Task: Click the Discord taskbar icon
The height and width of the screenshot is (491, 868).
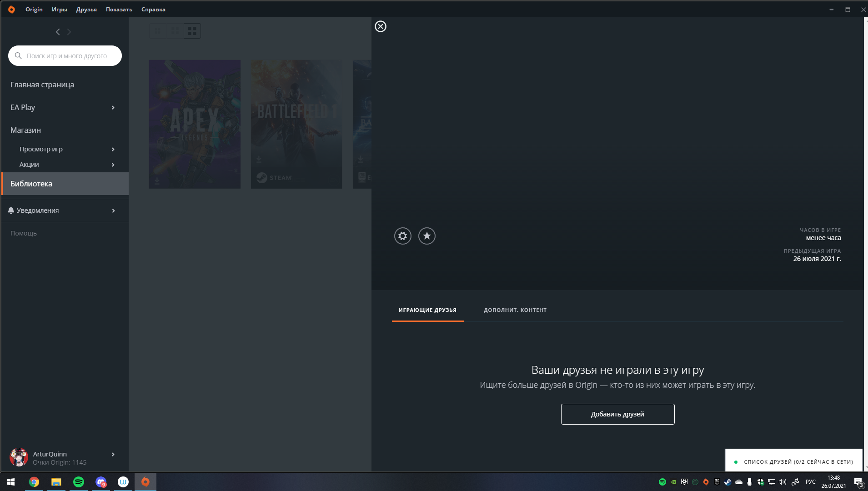Action: 101,482
